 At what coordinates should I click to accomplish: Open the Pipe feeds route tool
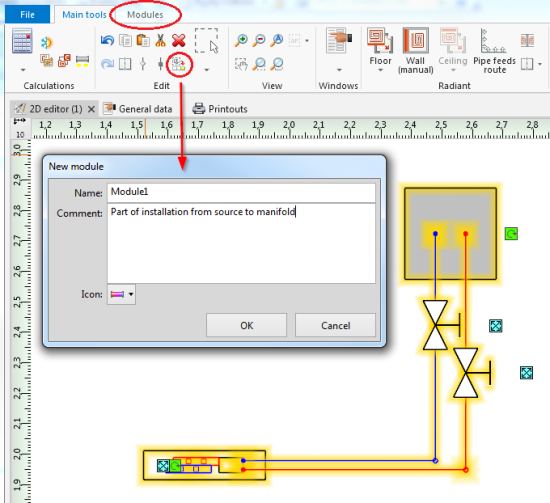pyautogui.click(x=494, y=51)
